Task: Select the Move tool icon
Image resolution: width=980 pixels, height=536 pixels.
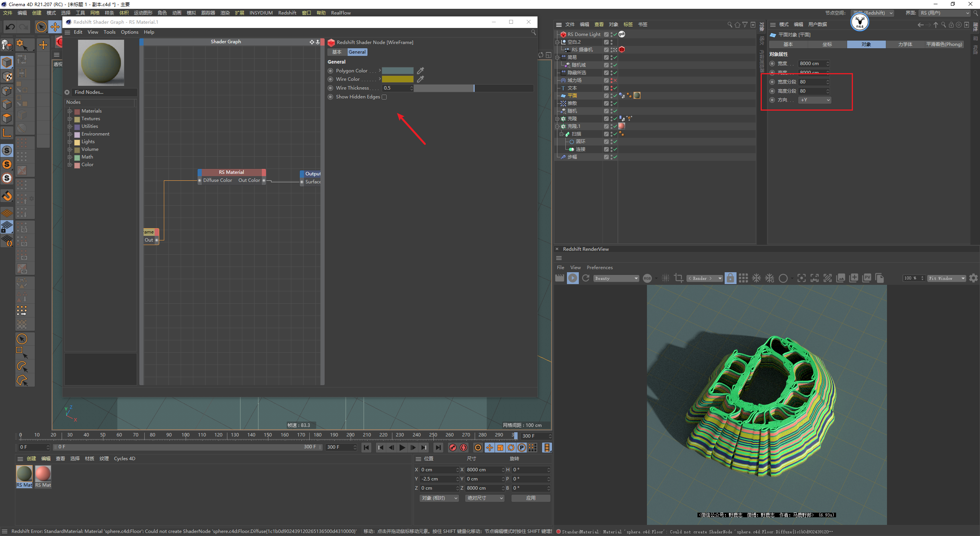Action: tap(55, 27)
